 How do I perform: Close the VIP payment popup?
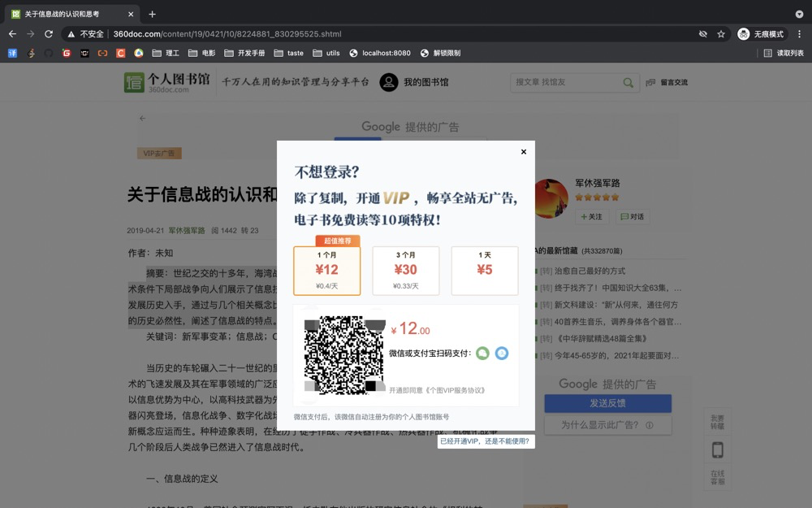click(x=524, y=152)
